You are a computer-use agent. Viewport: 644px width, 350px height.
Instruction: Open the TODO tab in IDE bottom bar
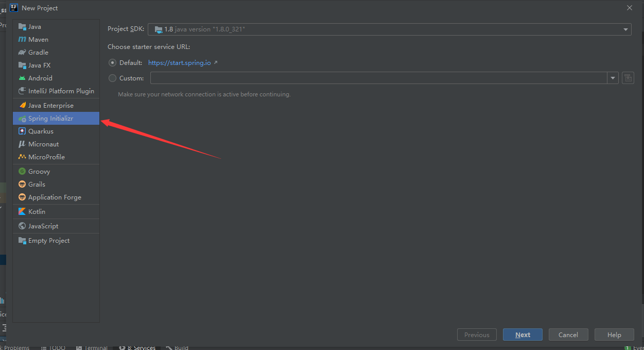click(x=53, y=347)
